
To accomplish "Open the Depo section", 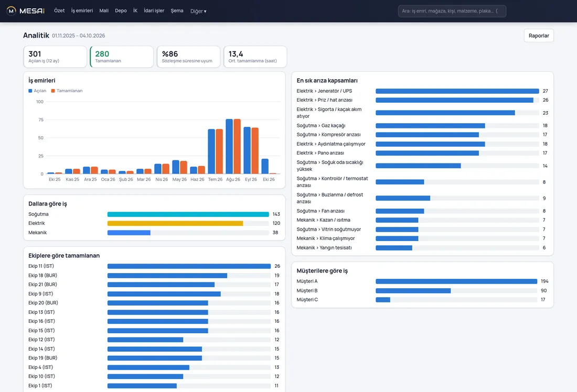I will click(x=121, y=10).
